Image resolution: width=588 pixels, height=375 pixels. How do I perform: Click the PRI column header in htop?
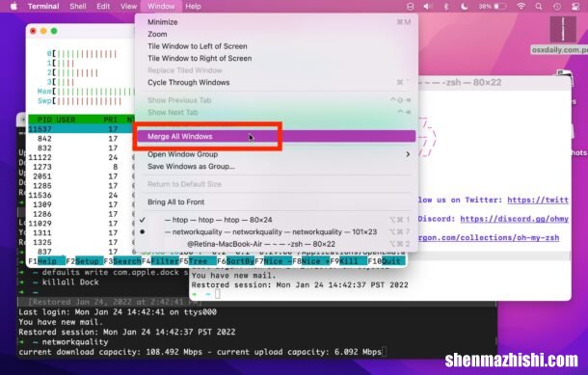click(x=110, y=120)
